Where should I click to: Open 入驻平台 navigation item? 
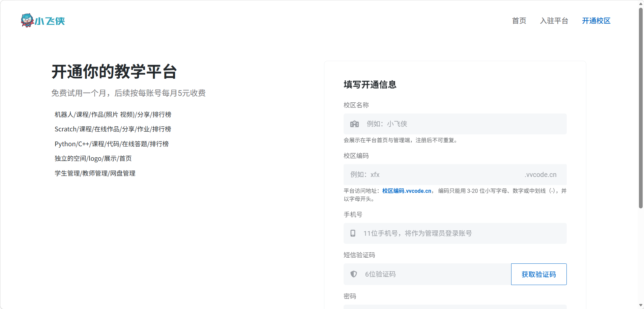pyautogui.click(x=554, y=21)
